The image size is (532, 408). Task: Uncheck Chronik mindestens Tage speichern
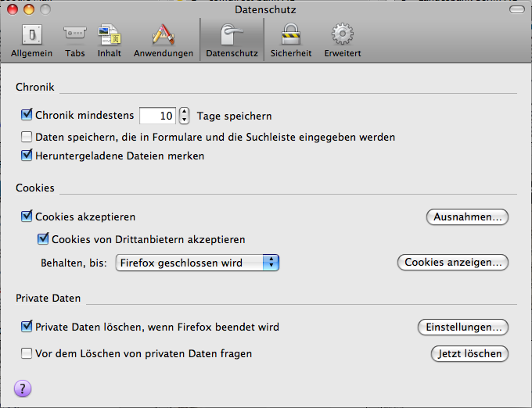(x=27, y=115)
